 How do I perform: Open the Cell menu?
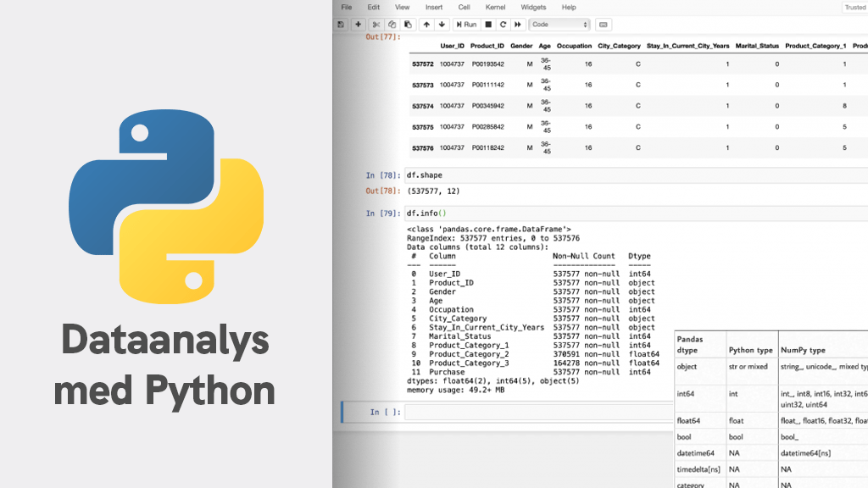464,8
